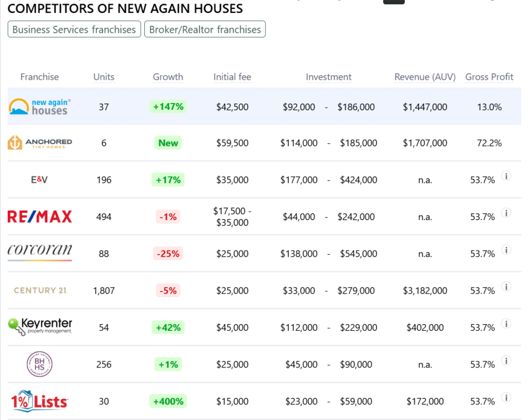Image resolution: width=528 pixels, height=420 pixels.
Task: Click the 72.2% gross profit value
Action: tap(489, 143)
